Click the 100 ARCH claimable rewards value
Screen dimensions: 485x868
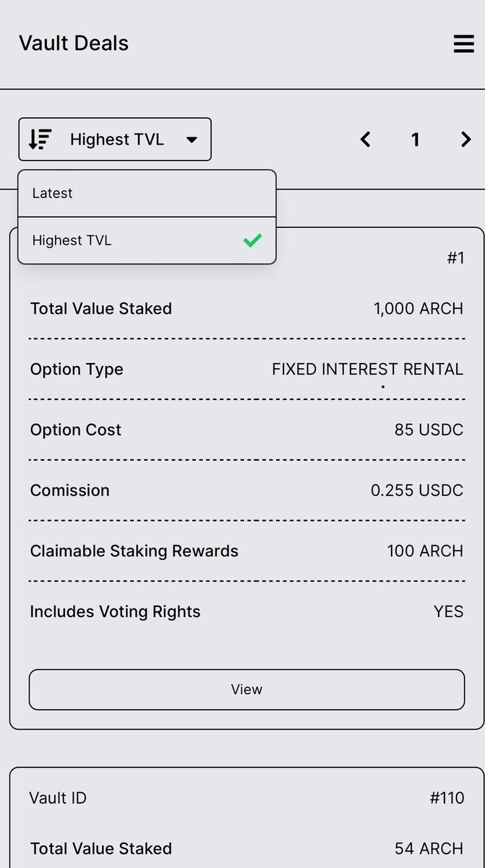[425, 551]
